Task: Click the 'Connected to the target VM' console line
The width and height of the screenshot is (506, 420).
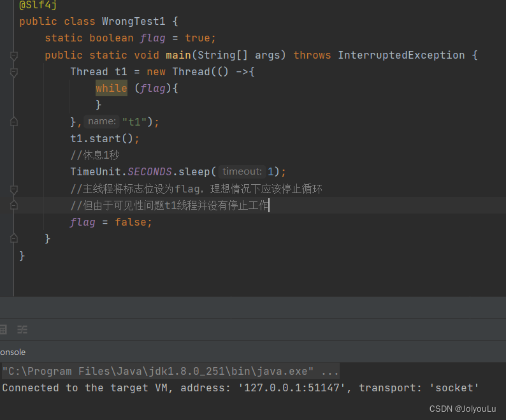Action: (240, 387)
